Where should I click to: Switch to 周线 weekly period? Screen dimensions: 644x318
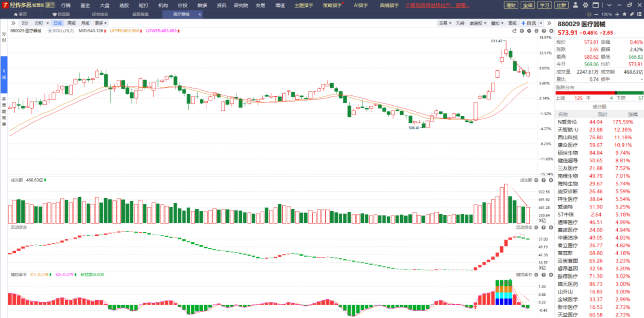(x=72, y=23)
